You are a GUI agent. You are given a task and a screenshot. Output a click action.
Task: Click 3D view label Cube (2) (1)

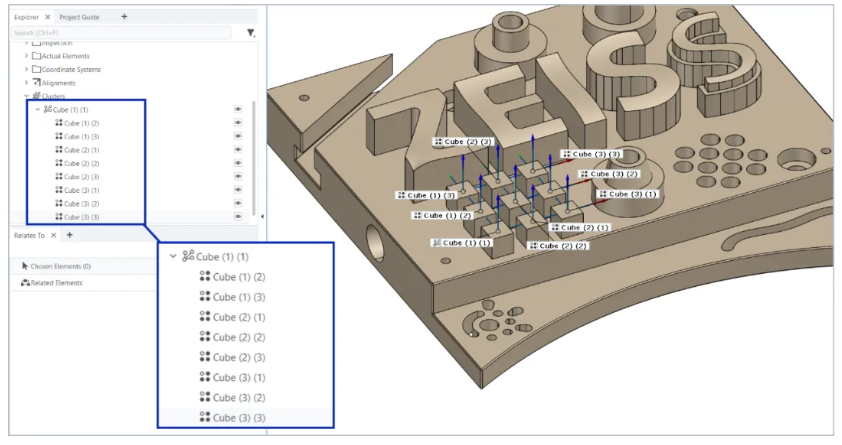[580, 228]
